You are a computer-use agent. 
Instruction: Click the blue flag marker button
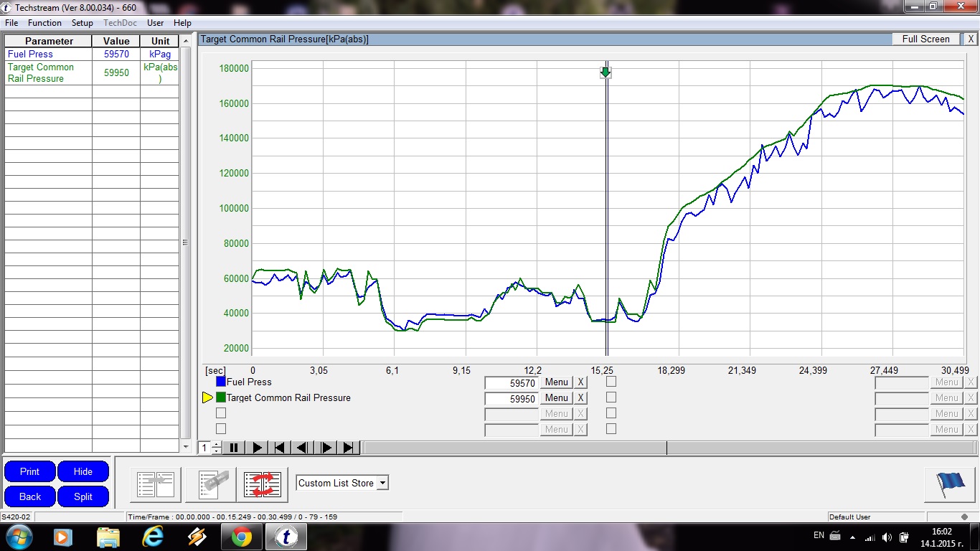pos(950,484)
